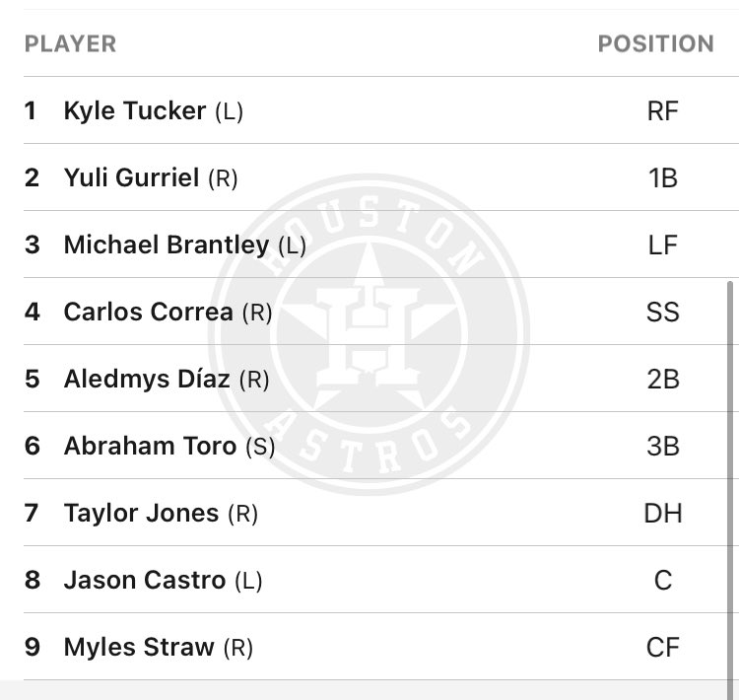Select Abraham Toro from the lineup
The height and width of the screenshot is (700, 739).
click(150, 446)
